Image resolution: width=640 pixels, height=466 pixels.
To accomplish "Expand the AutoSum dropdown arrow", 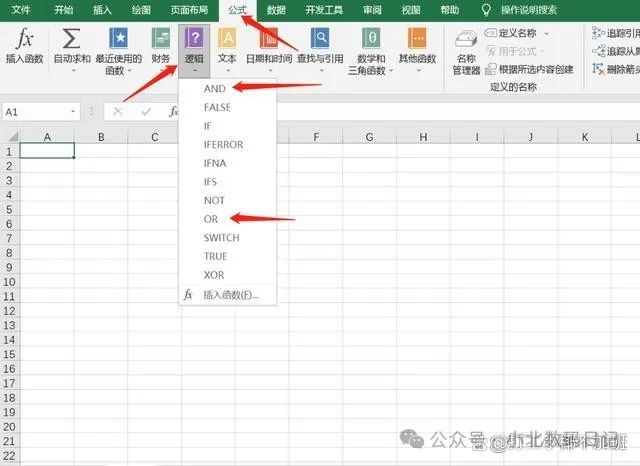I will coord(73,71).
